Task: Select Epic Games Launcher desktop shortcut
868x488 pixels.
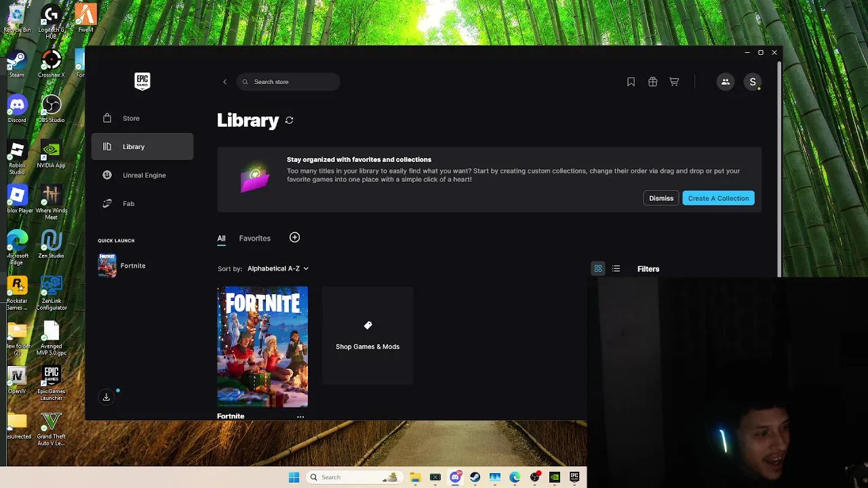Action: [x=52, y=384]
